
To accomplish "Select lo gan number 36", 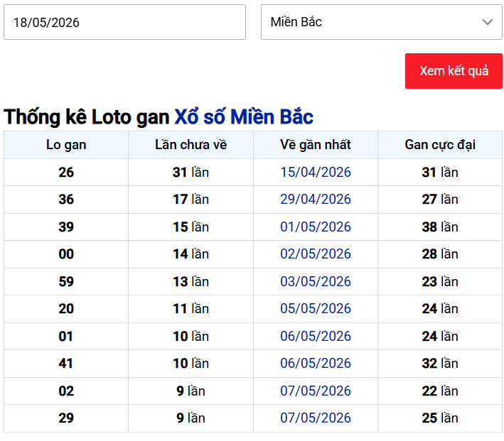I will 66,199.
